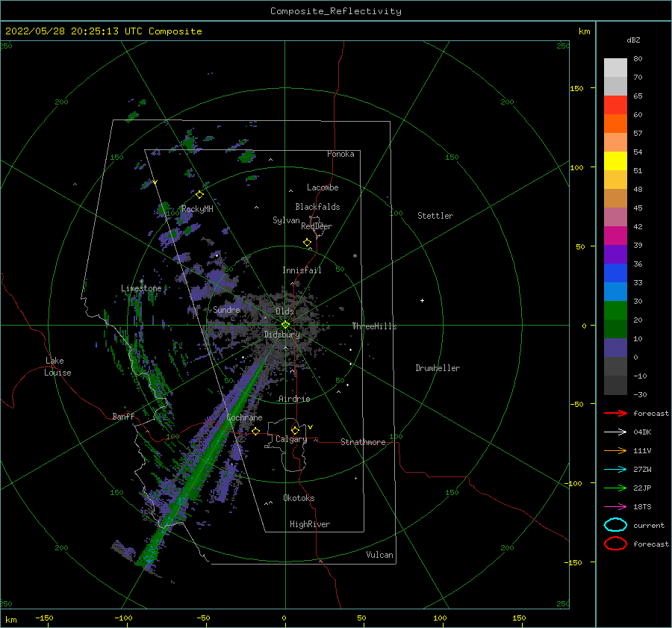Click the Innisfail label
The height and width of the screenshot is (628, 672).
(302, 270)
